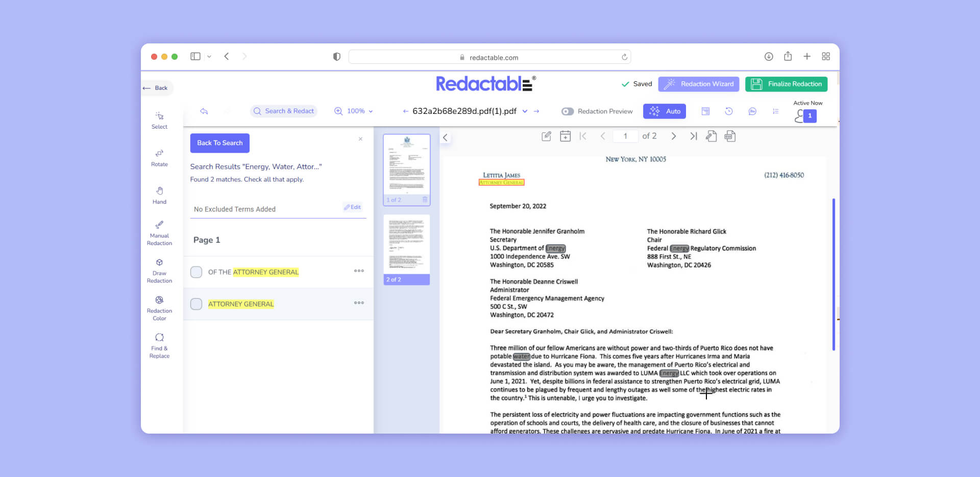Go to next document arrow
The image size is (980, 477).
[536, 111]
